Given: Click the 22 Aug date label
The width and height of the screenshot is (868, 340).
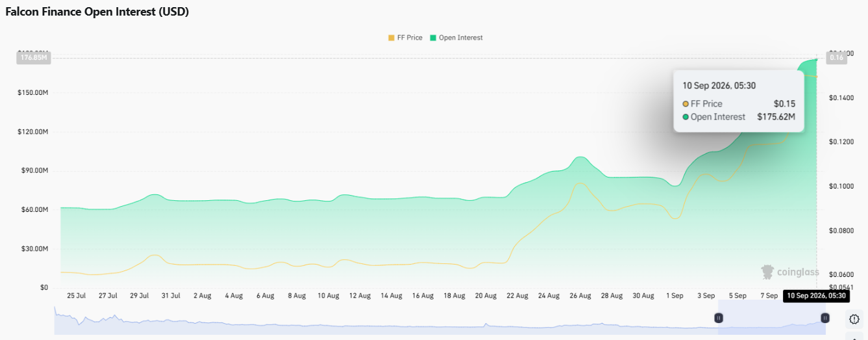Looking at the screenshot, I should coord(517,295).
